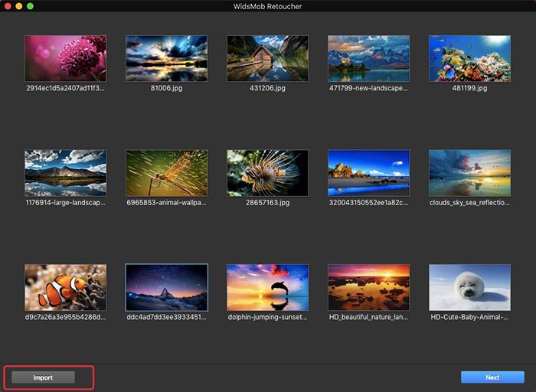Select the HD_beautiful_nature_landscape thumbnail
This screenshot has height=392, width=536.
click(x=368, y=287)
